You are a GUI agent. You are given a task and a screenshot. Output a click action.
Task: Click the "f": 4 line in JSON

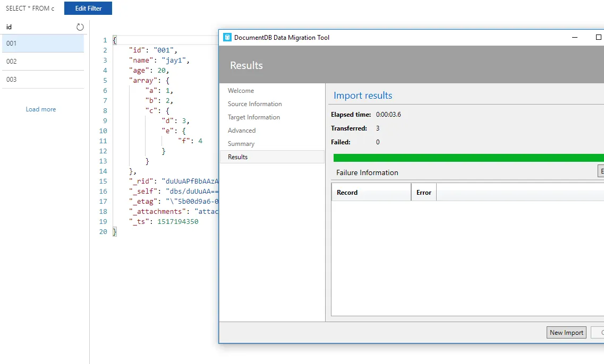coord(190,141)
